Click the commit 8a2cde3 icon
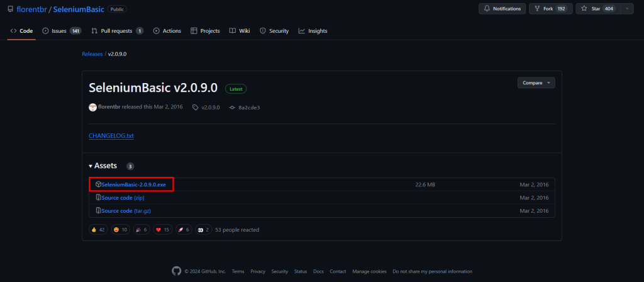Screen dimensions: 644x282 point(232,108)
